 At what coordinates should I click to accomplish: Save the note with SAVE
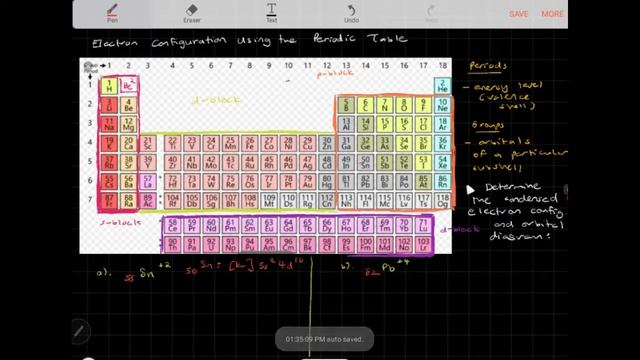click(x=518, y=14)
